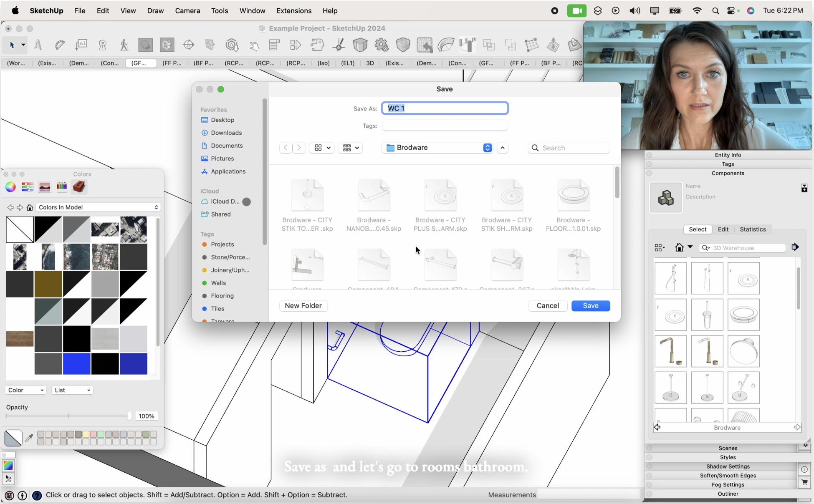Select the Walk tool in the toolbar

124,45
